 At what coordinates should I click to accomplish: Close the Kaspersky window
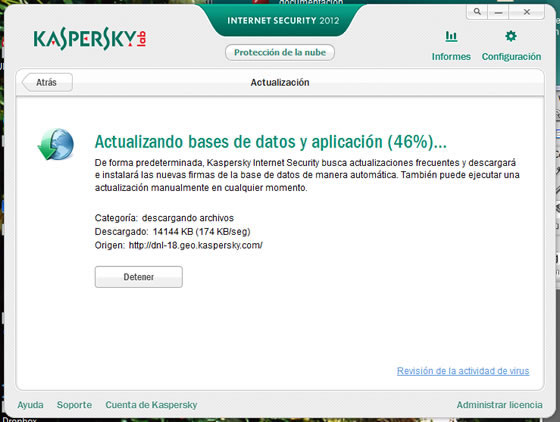[x=526, y=12]
